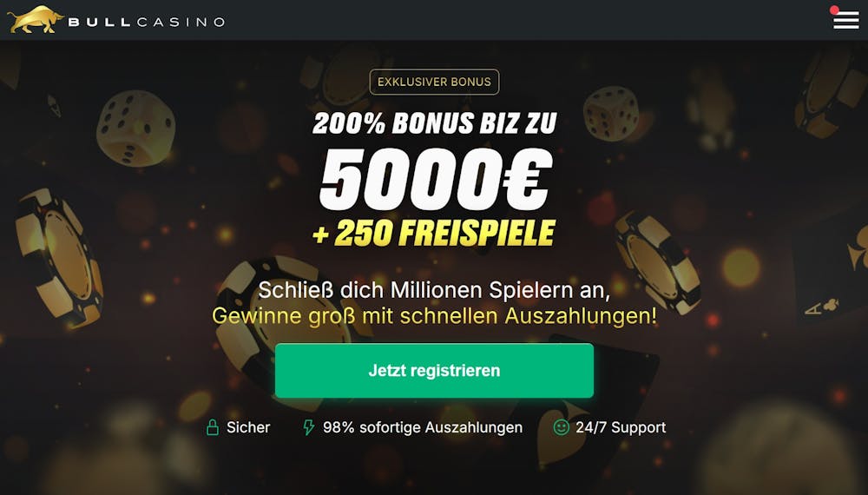
Task: Click the Gewinne groß mit schnellen Auszahlungen line
Action: coord(434,316)
